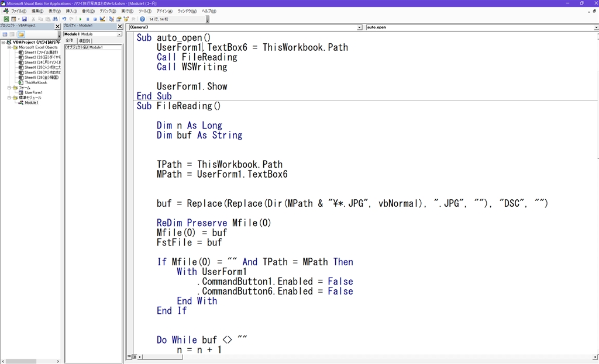Viewport: 599px width, 364px height.
Task: Collapse Microsoft Excel Objects folder
Action: click(x=9, y=47)
